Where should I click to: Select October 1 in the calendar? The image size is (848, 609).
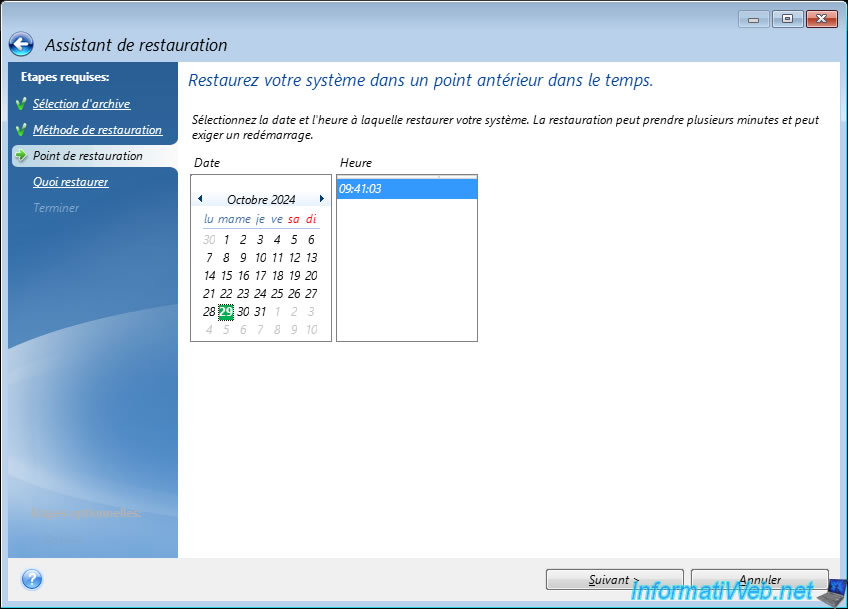pos(226,240)
